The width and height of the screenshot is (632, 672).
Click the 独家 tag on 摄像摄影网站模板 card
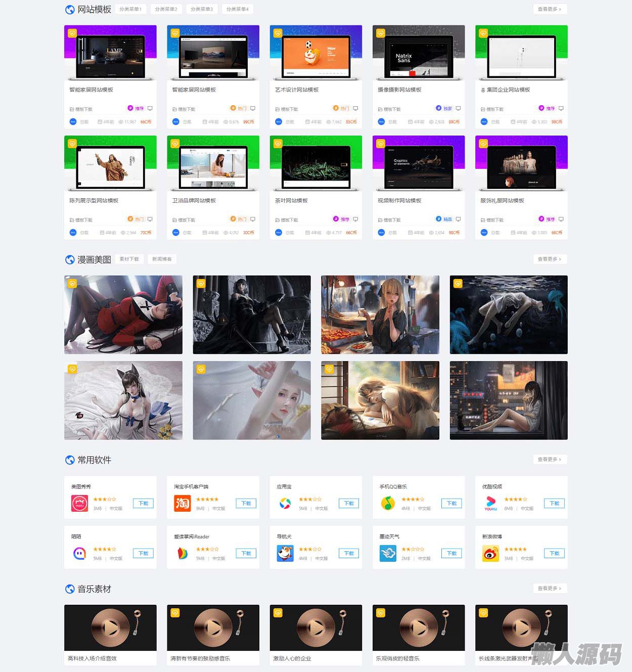point(444,108)
